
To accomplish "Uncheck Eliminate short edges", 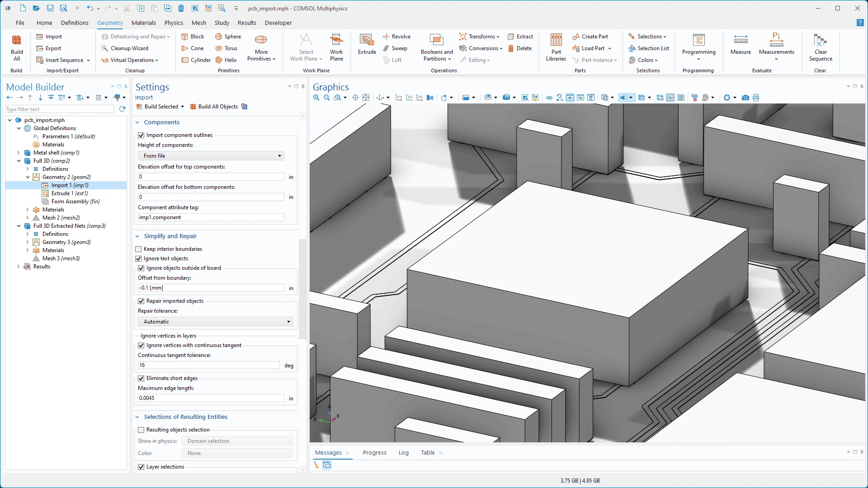I will (141, 378).
